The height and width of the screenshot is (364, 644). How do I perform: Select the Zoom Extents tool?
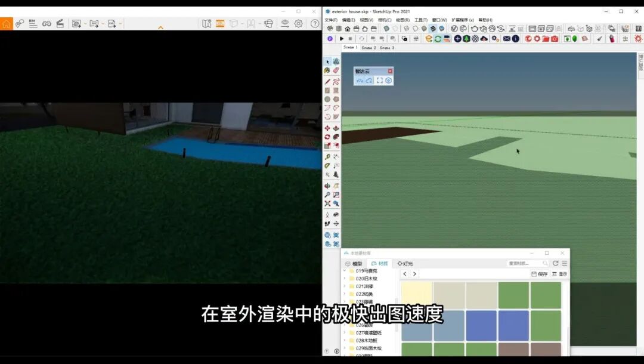point(327,203)
